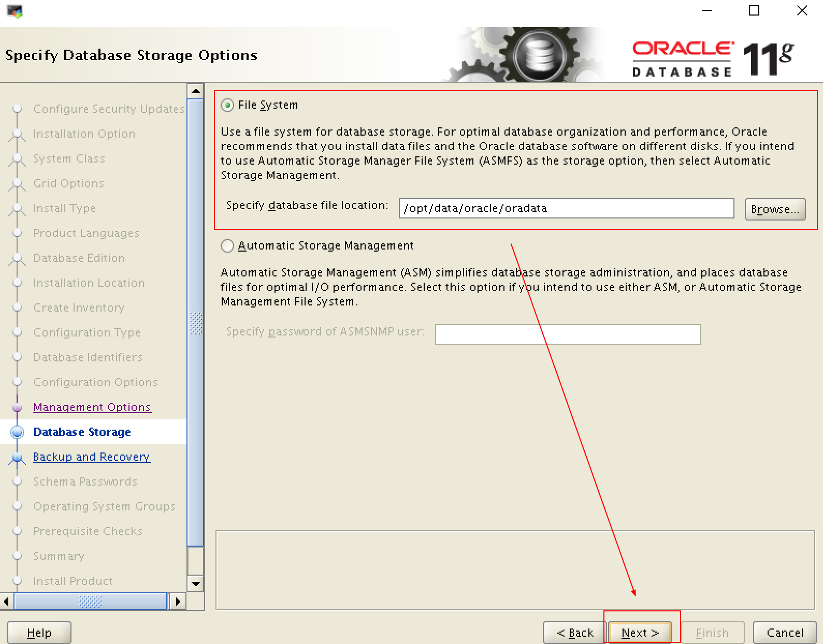Image resolution: width=823 pixels, height=644 pixels.
Task: Click the database file location field
Action: [x=566, y=208]
